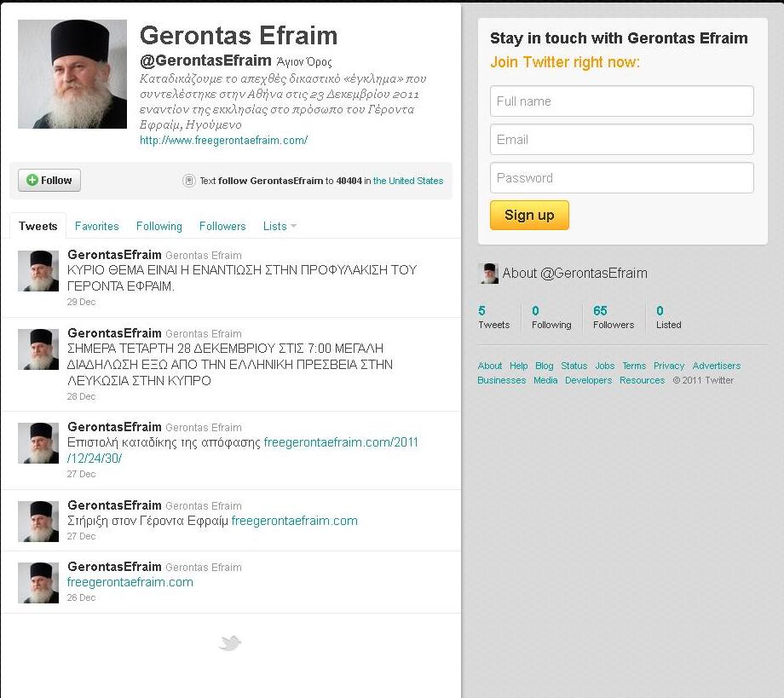The height and width of the screenshot is (698, 784).
Task: Click the avatar on the 29 Dec tweet
Action: (x=38, y=271)
